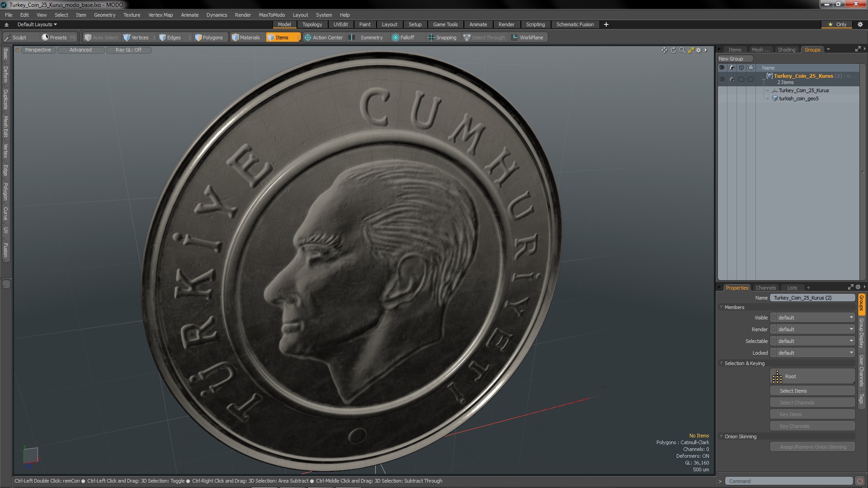
Task: Toggle Auto Select mode
Action: pyautogui.click(x=101, y=38)
